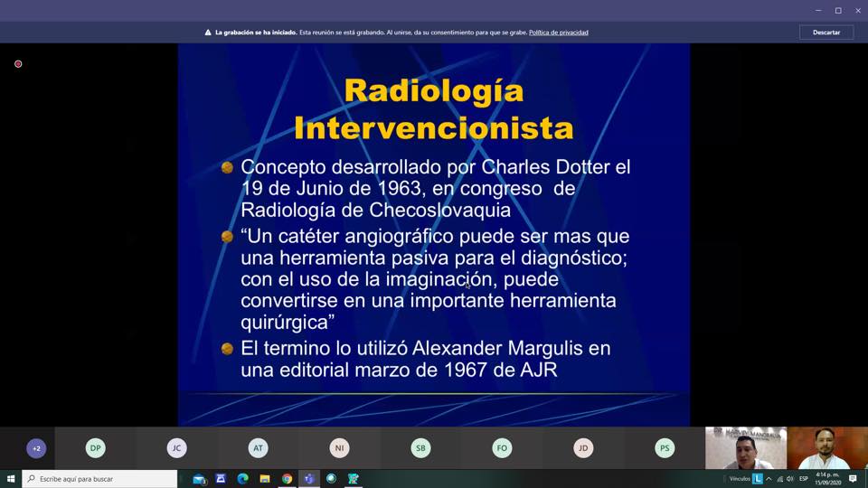Viewport: 868px width, 488px height.
Task: Select participant avatar SB
Action: (x=420, y=448)
